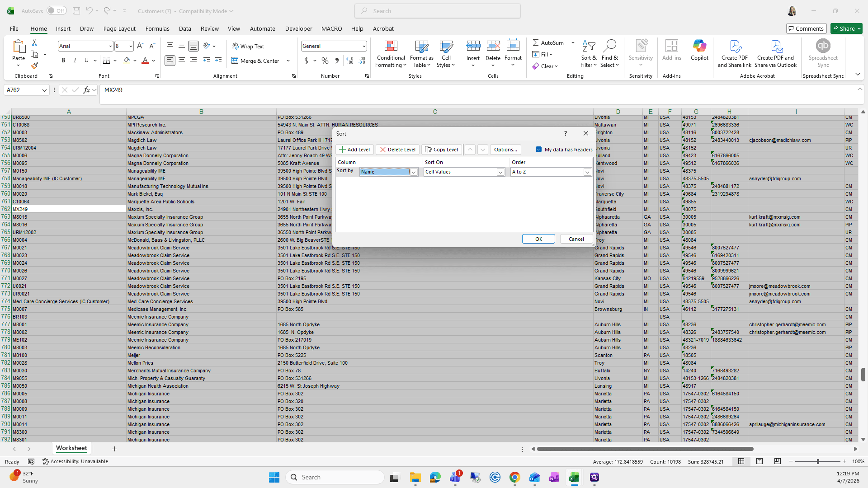Toggle the AutoSave switch
Screen dimensions: 868x488
point(57,11)
